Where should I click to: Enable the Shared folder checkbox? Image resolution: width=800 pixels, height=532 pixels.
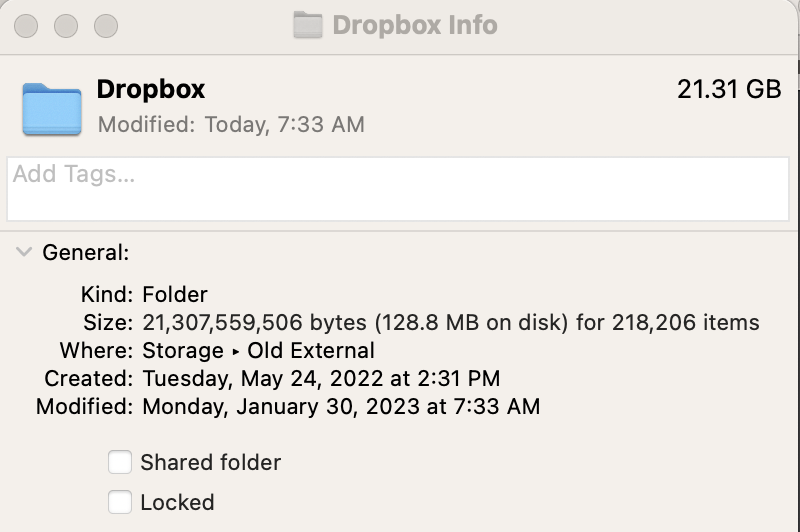[x=120, y=462]
